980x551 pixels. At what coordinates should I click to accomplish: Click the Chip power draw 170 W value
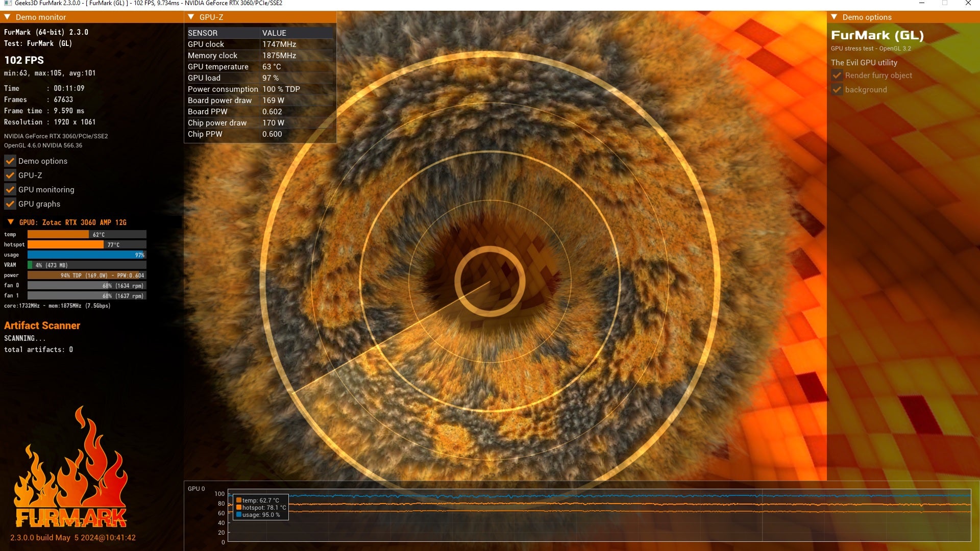pos(273,123)
